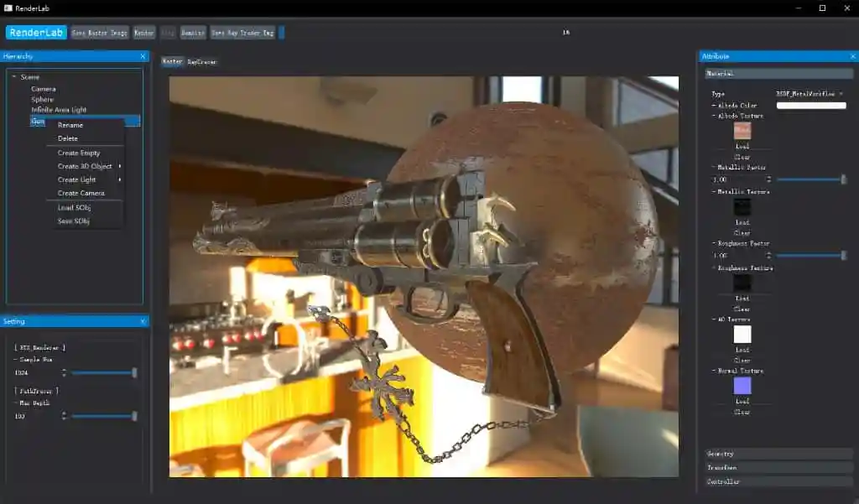This screenshot has height=504, width=859.
Task: Load a Roughness Texture
Action: (742, 299)
